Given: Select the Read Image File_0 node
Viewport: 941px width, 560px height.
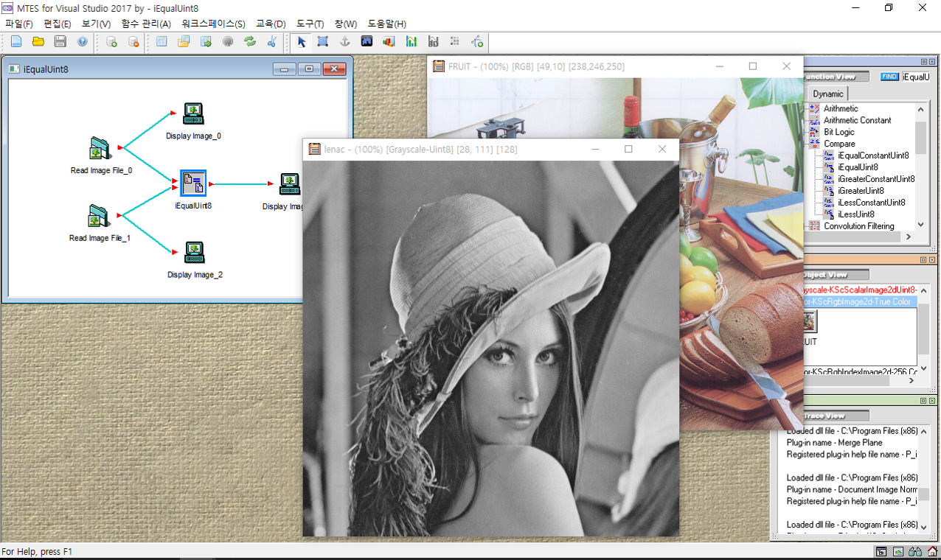Looking at the screenshot, I should click(x=100, y=149).
